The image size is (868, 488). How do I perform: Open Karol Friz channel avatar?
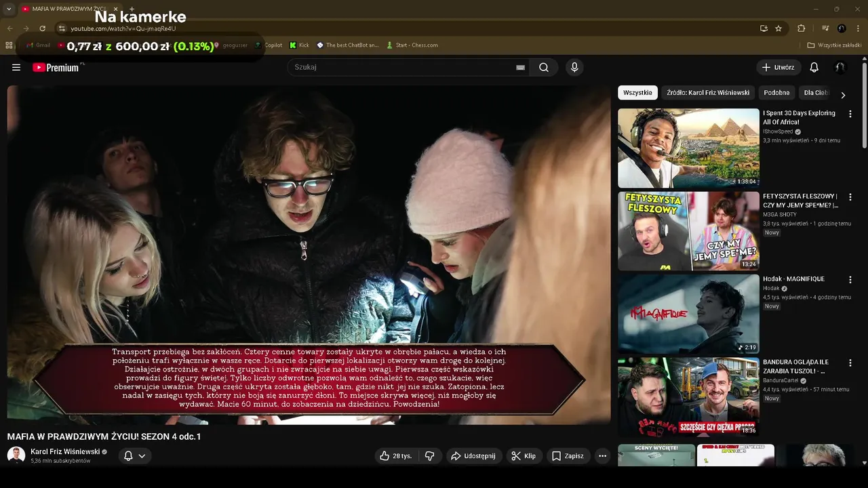pyautogui.click(x=16, y=455)
